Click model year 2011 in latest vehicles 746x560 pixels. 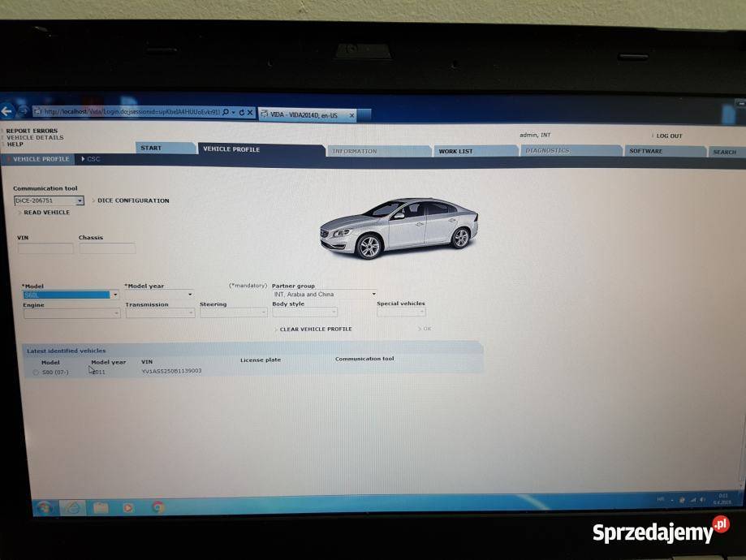tap(98, 372)
